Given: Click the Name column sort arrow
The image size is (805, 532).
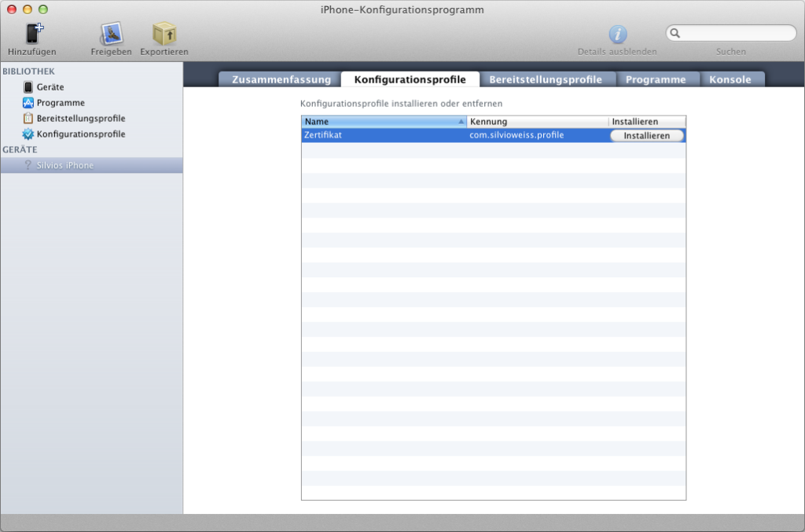Looking at the screenshot, I should click(x=461, y=122).
